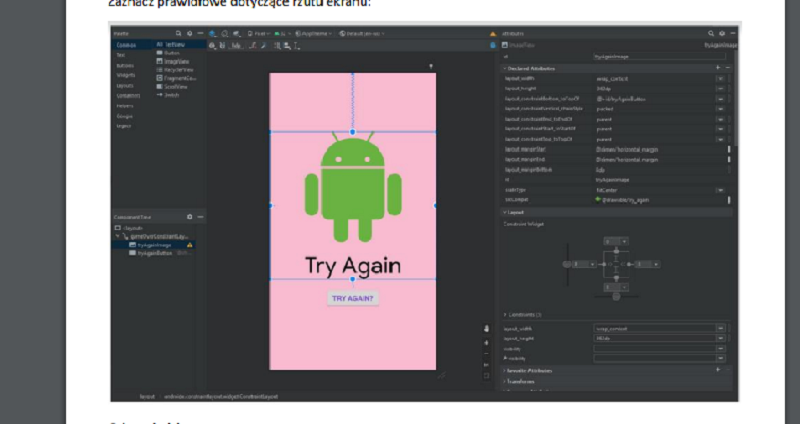Click the orange warning icon in the editor toolbar

point(493,34)
